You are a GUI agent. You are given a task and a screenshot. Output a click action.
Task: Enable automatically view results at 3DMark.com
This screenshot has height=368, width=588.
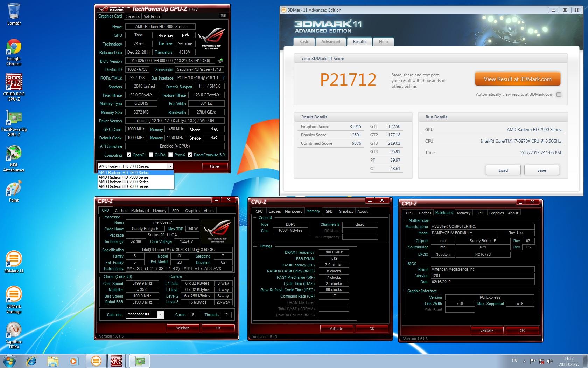pyautogui.click(x=559, y=94)
